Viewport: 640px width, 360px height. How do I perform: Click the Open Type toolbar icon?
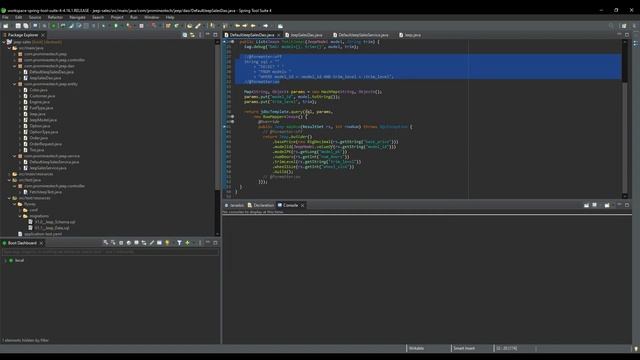click(x=189, y=26)
